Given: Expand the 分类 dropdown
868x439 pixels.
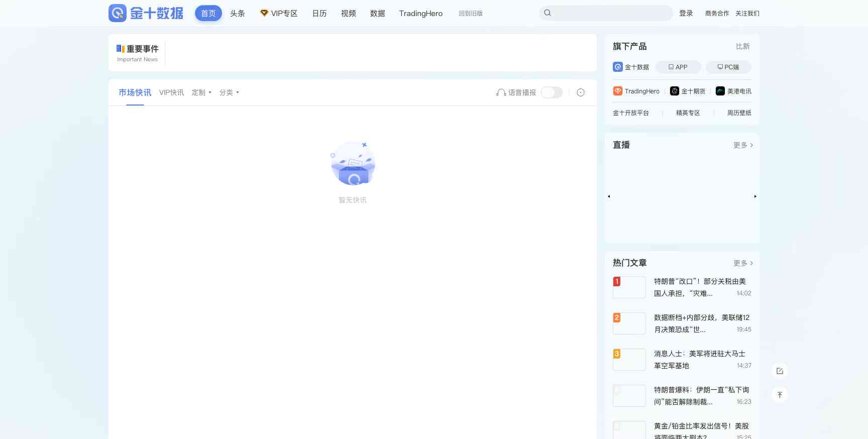Looking at the screenshot, I should [x=229, y=92].
